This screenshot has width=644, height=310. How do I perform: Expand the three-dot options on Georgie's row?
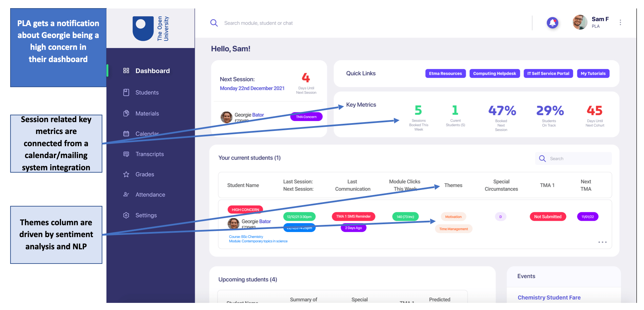coord(602,242)
